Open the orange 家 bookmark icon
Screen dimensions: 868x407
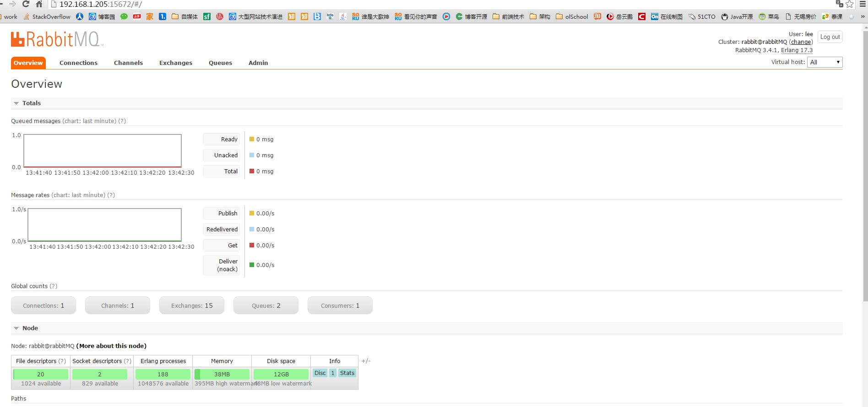(x=150, y=16)
